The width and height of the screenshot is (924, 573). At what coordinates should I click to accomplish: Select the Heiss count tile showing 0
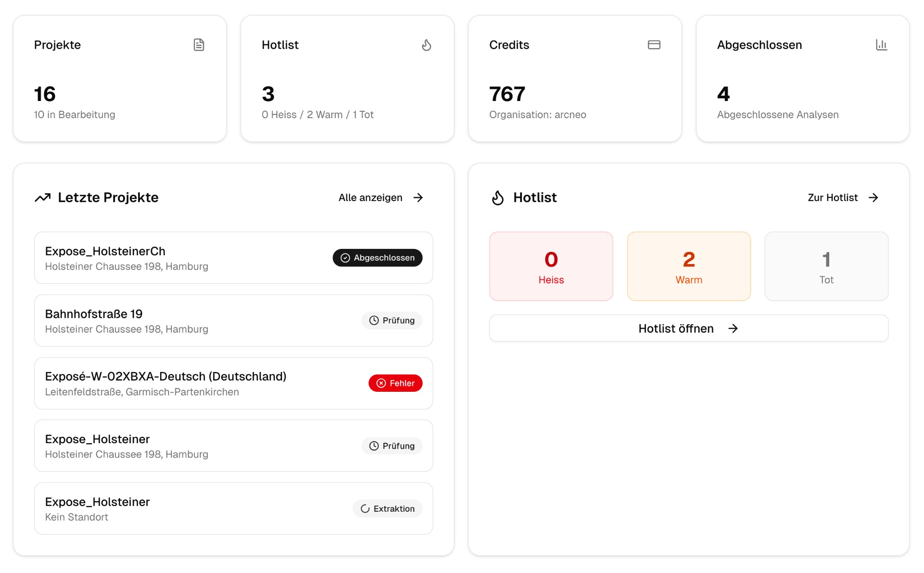551,266
